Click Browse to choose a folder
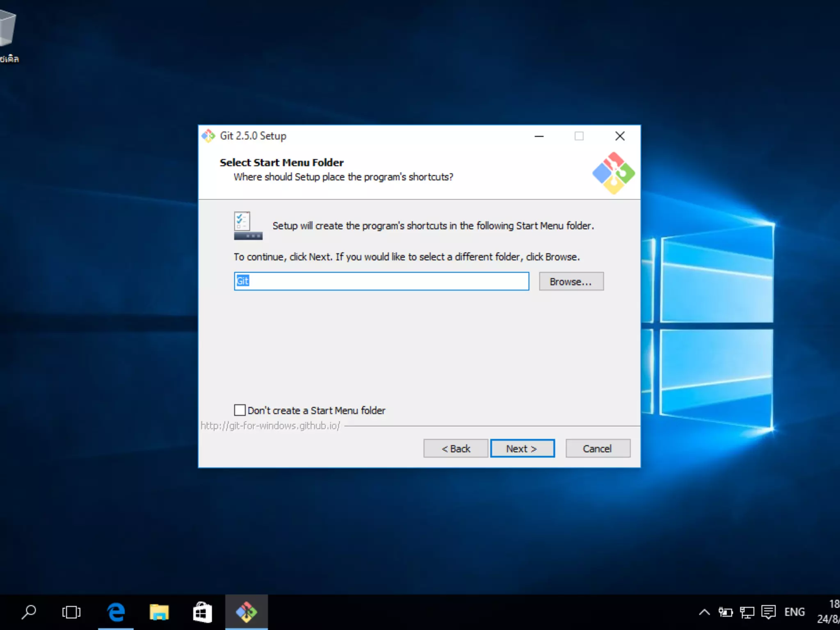Image resolution: width=840 pixels, height=630 pixels. (571, 281)
